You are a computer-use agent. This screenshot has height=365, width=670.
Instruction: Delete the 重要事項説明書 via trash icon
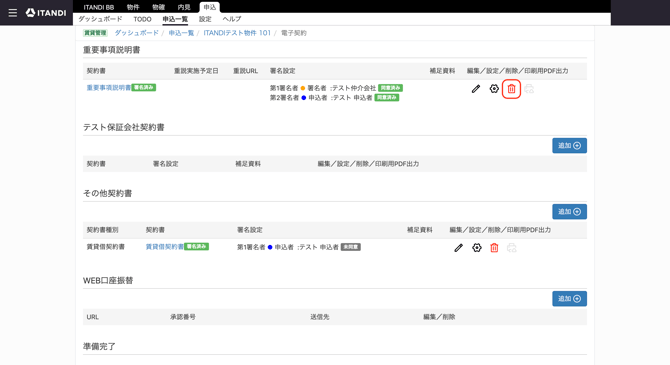click(x=511, y=89)
